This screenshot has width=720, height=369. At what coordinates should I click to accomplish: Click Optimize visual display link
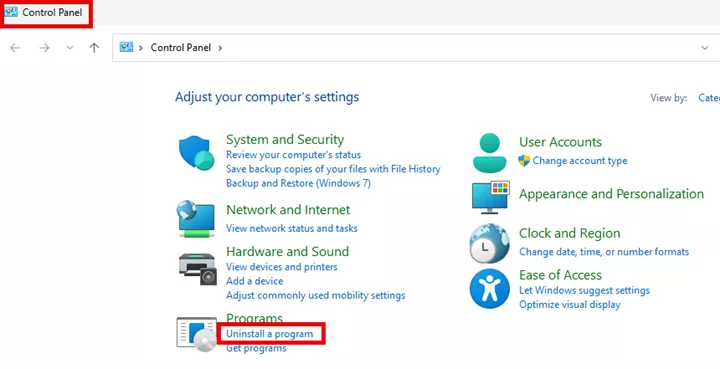569,304
